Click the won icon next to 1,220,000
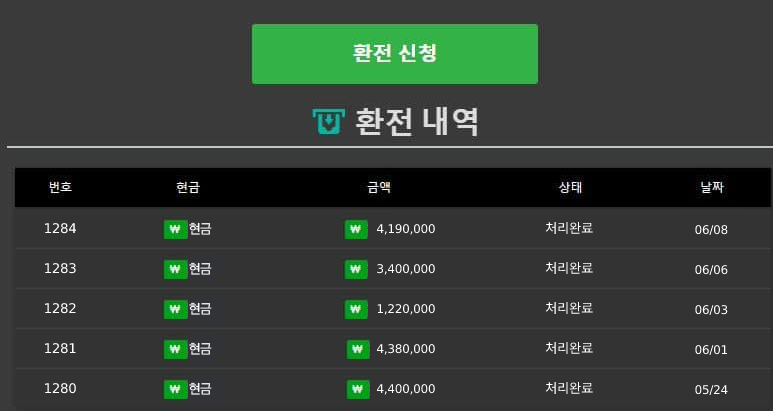Viewport: 773px width, 411px height. [x=356, y=309]
